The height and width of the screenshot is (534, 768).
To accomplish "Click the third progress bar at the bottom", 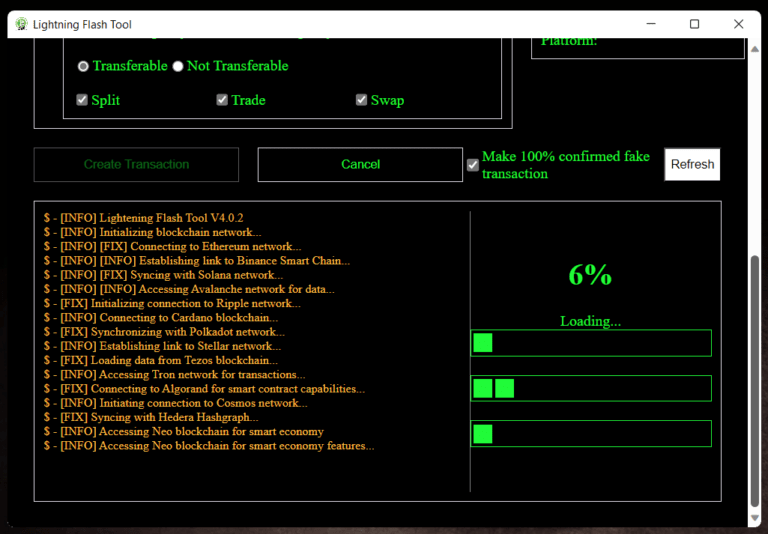I will [591, 433].
